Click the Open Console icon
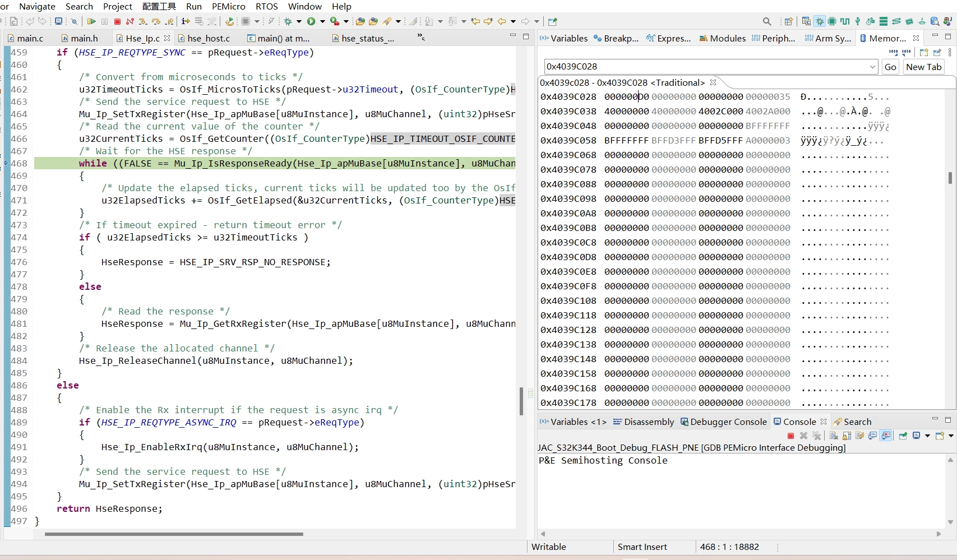The height and width of the screenshot is (560, 957). pos(940,436)
